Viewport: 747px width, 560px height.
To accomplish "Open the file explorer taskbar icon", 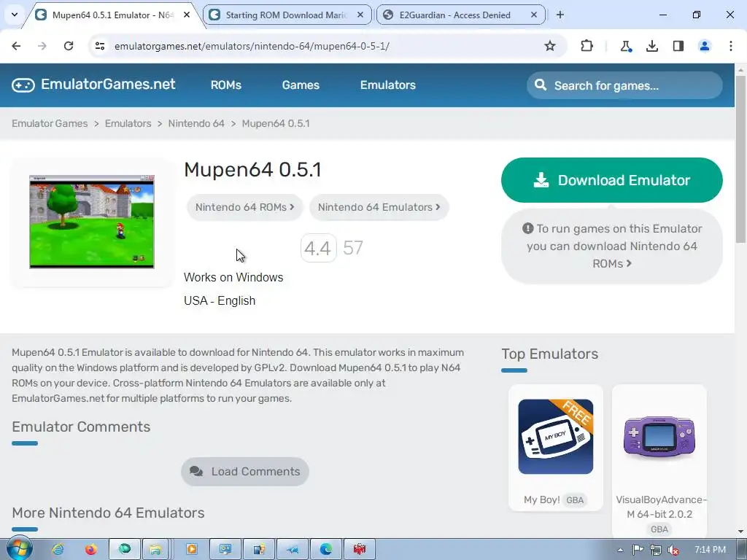I will click(155, 550).
